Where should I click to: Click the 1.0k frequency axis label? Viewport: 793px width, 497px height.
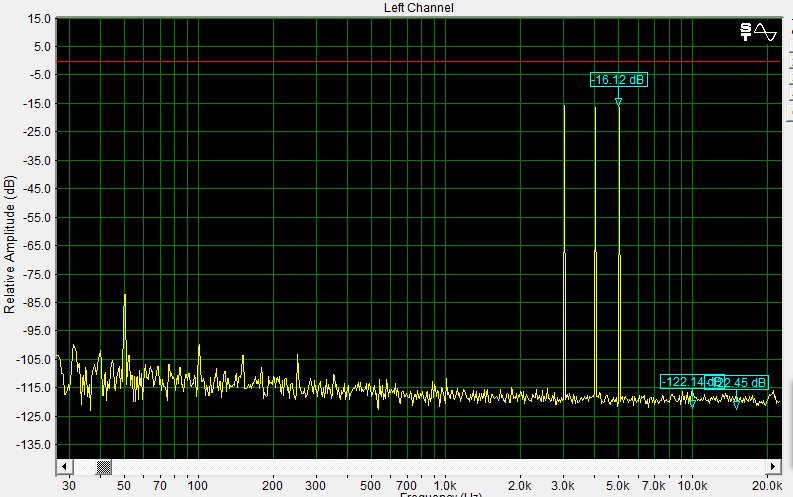[445, 486]
